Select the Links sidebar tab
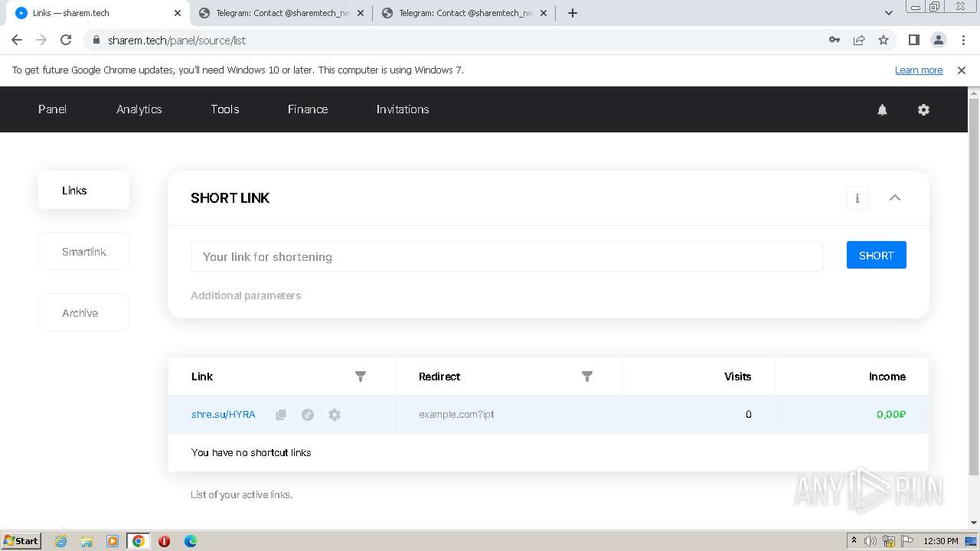Viewport: 980px width, 551px height. coord(83,190)
